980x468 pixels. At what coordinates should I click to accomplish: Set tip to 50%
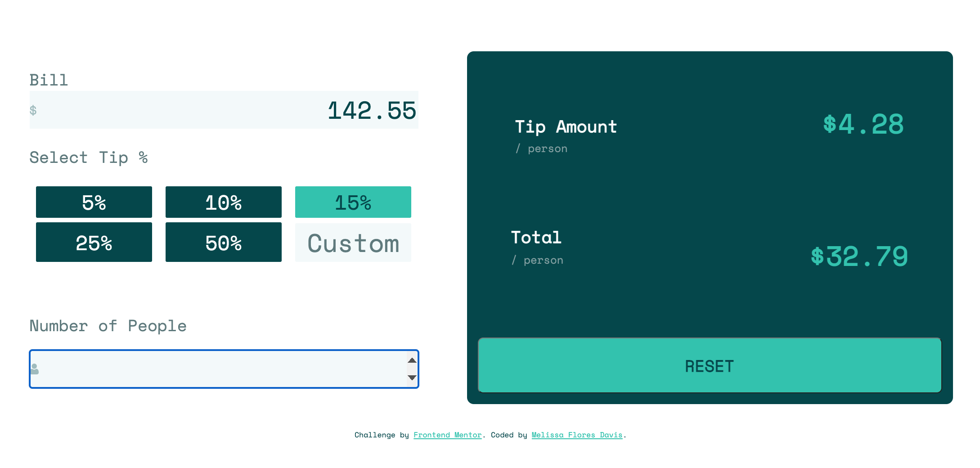point(224,243)
